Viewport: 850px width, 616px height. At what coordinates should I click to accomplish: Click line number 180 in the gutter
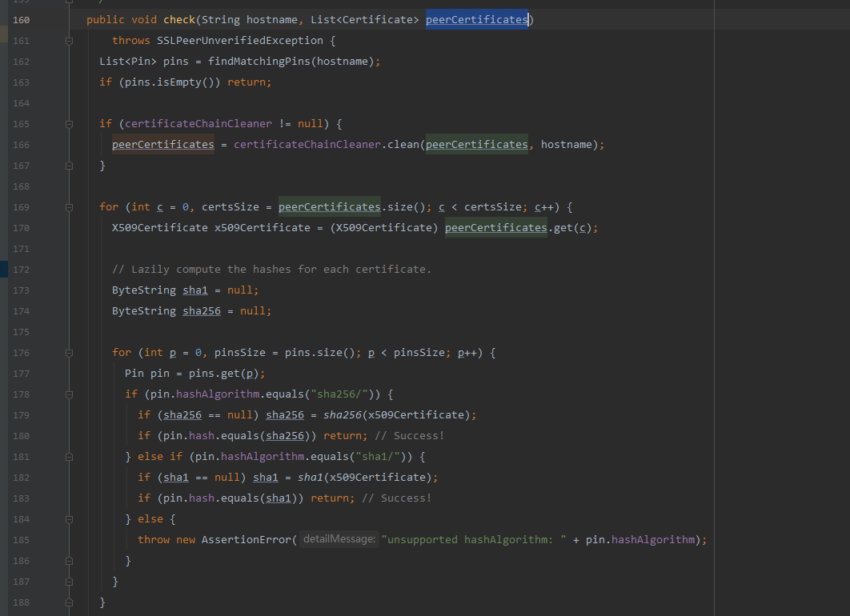coord(21,436)
